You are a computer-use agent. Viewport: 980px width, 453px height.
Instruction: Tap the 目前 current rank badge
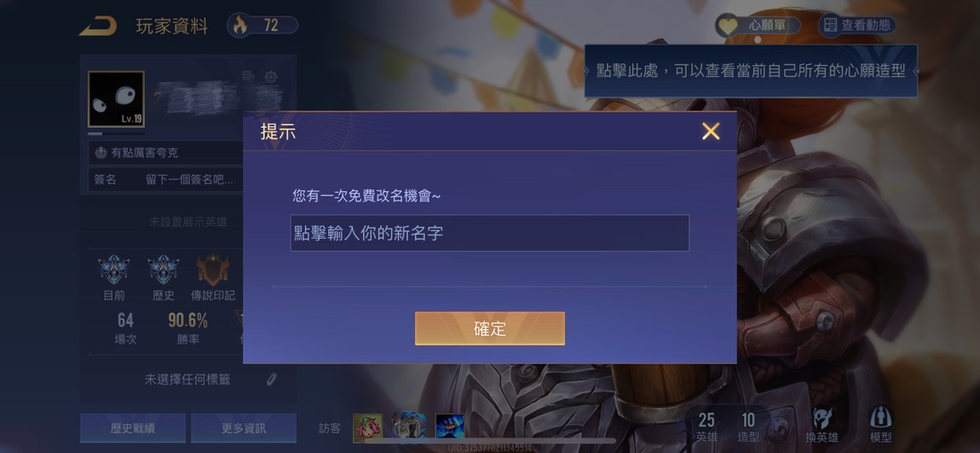click(x=113, y=270)
